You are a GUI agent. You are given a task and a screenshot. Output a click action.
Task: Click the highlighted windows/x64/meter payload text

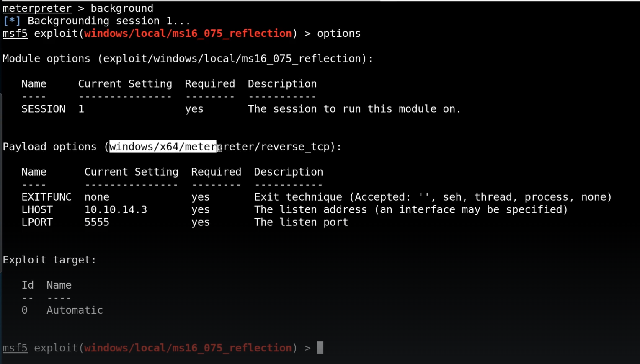coord(163,147)
